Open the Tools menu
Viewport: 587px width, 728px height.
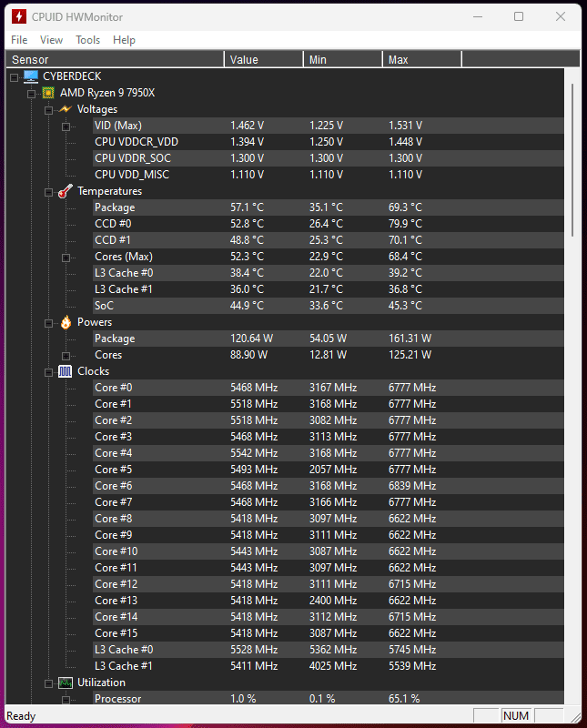87,40
